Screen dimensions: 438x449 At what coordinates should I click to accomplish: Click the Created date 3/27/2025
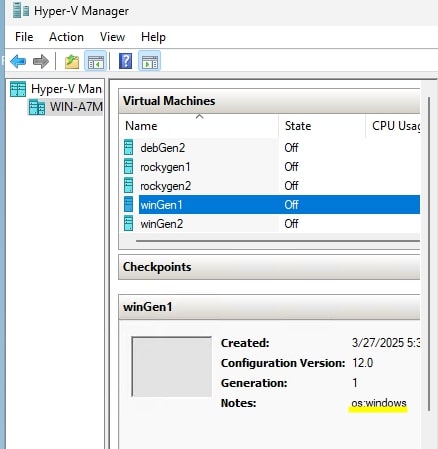click(386, 343)
